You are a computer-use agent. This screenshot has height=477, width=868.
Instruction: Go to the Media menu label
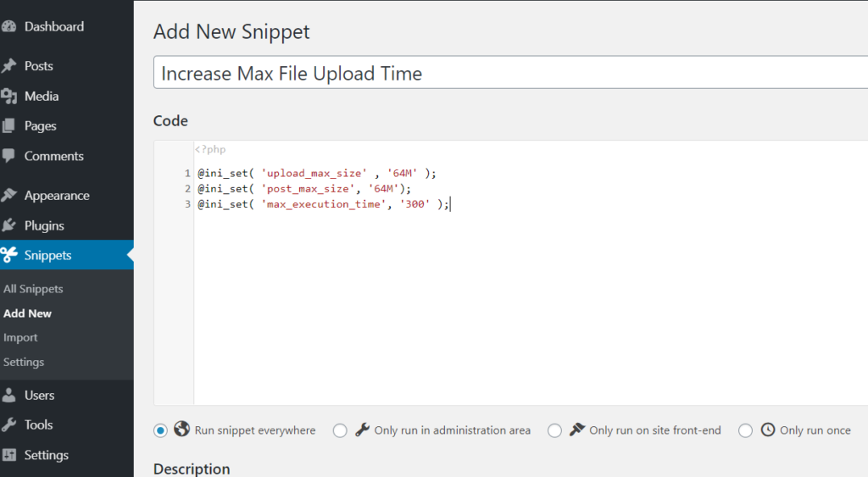42,97
